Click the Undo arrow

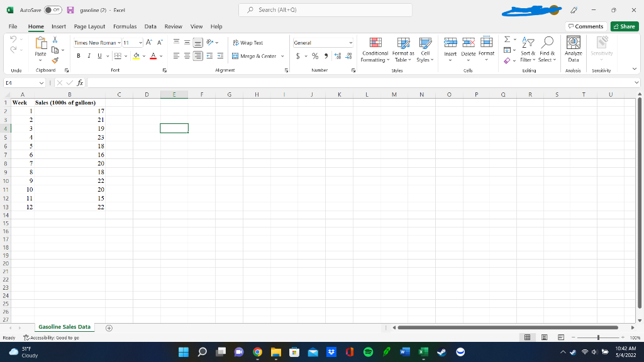pyautogui.click(x=13, y=39)
